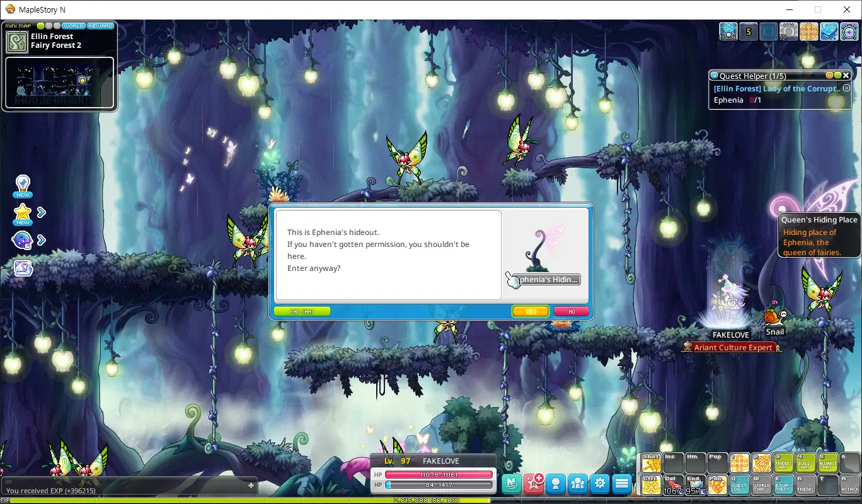Open the community menu icon

pos(578,483)
